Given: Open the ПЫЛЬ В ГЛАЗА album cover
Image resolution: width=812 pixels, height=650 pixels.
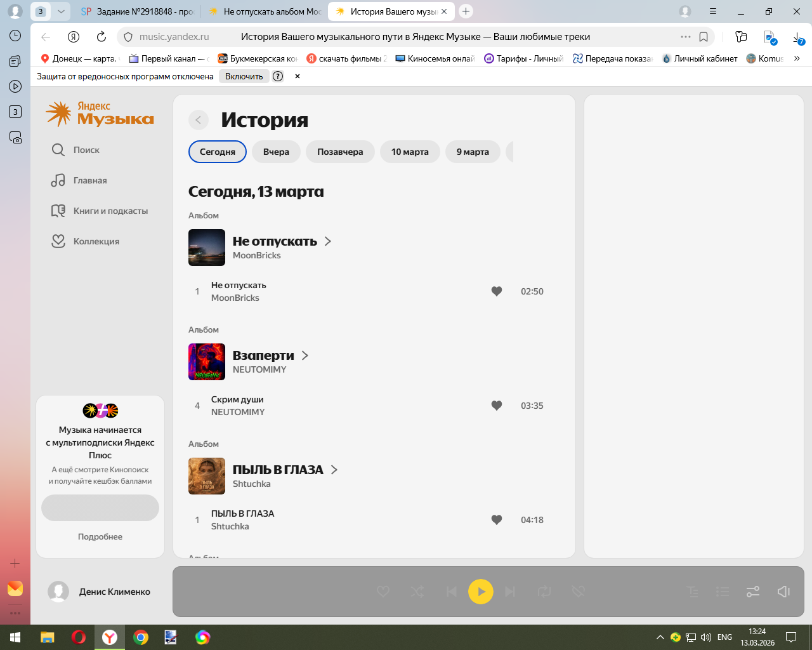Looking at the screenshot, I should point(207,476).
